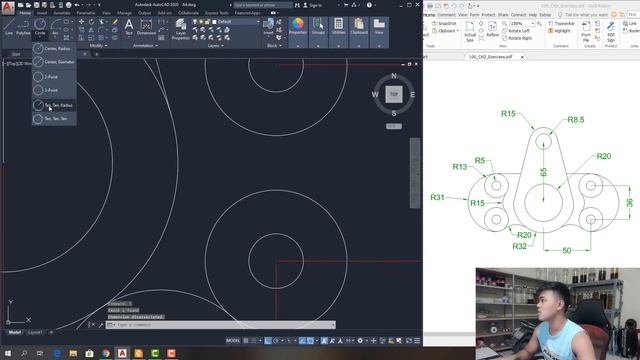Select the Line tool in AutoCAD ribbon
Screen dimensions: 640x360
[9, 26]
